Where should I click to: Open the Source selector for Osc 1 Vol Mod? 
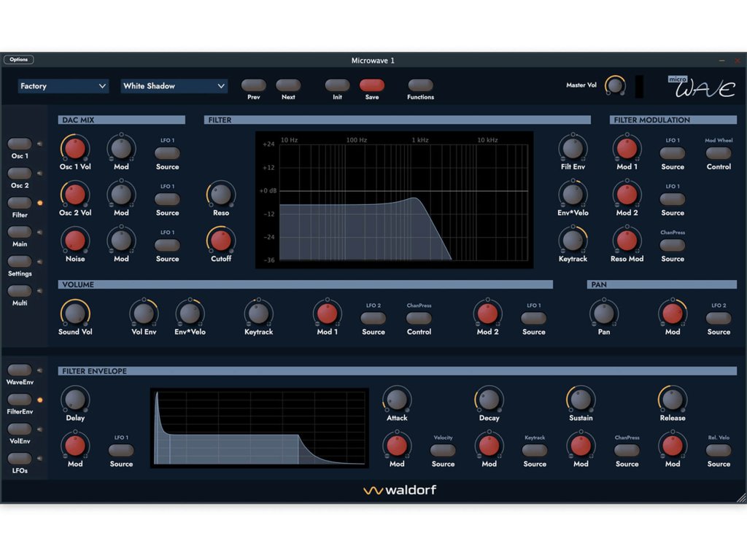pyautogui.click(x=167, y=153)
